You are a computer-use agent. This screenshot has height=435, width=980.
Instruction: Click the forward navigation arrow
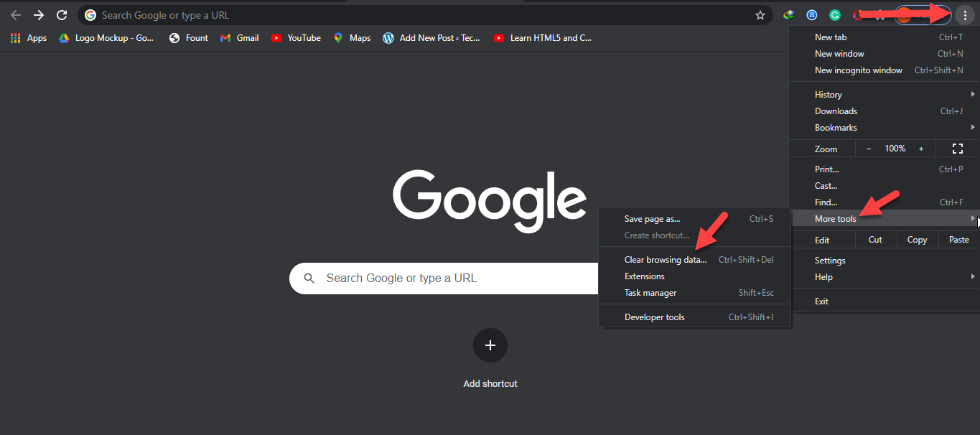pos(39,15)
